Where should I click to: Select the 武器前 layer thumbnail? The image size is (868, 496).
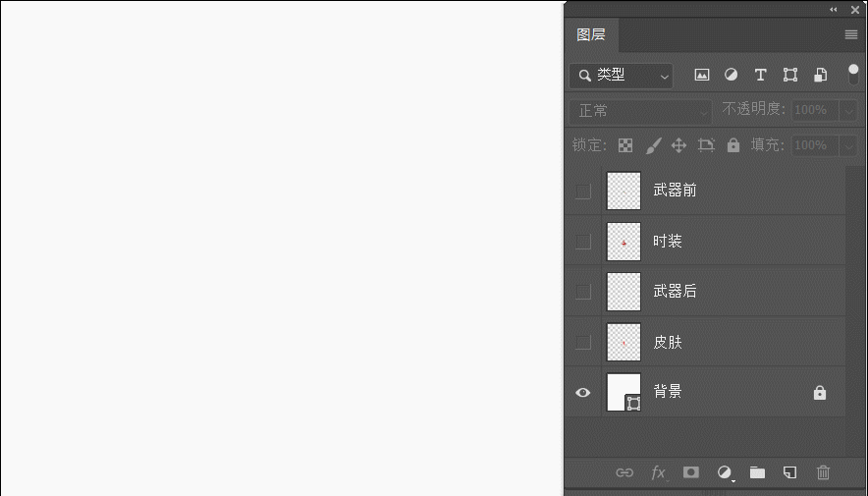pos(624,191)
